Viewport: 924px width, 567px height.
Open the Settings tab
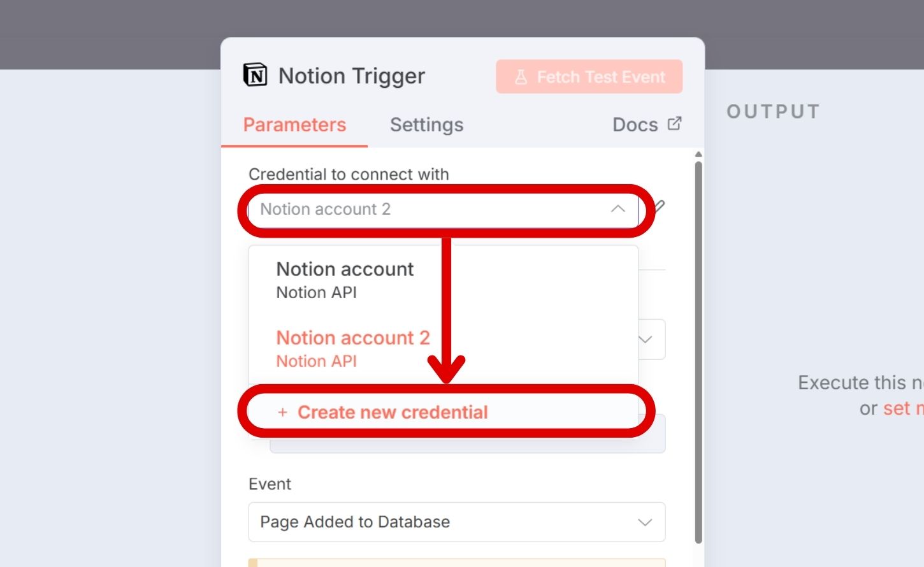[426, 125]
